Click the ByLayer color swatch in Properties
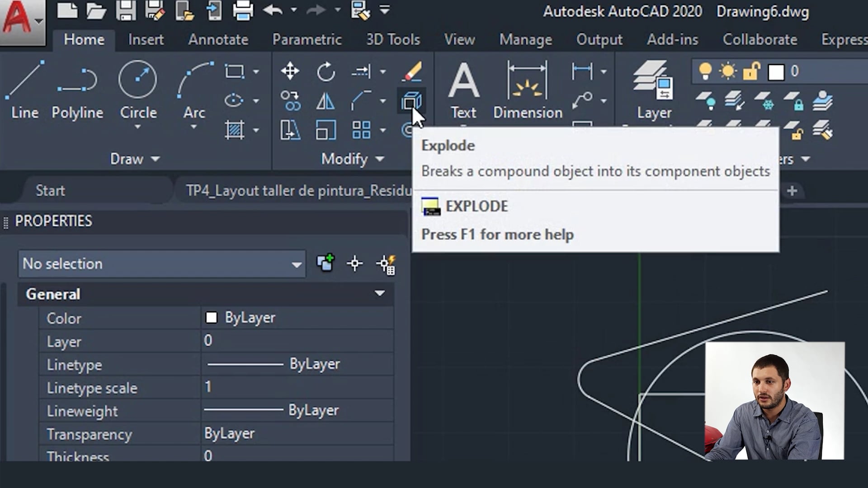The height and width of the screenshot is (488, 868). pos(211,317)
